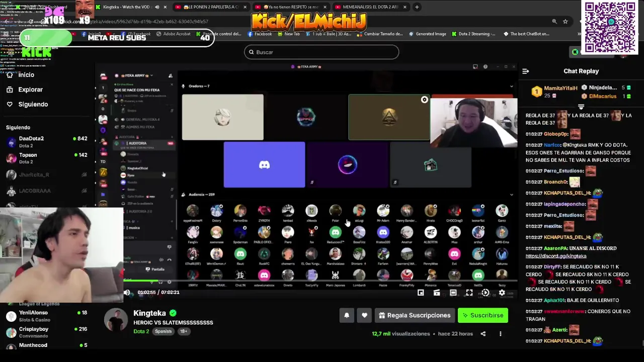644x362 pixels.
Task: Open the YeniiAlonso channel in the sidebar
Action: pyautogui.click(x=47, y=316)
